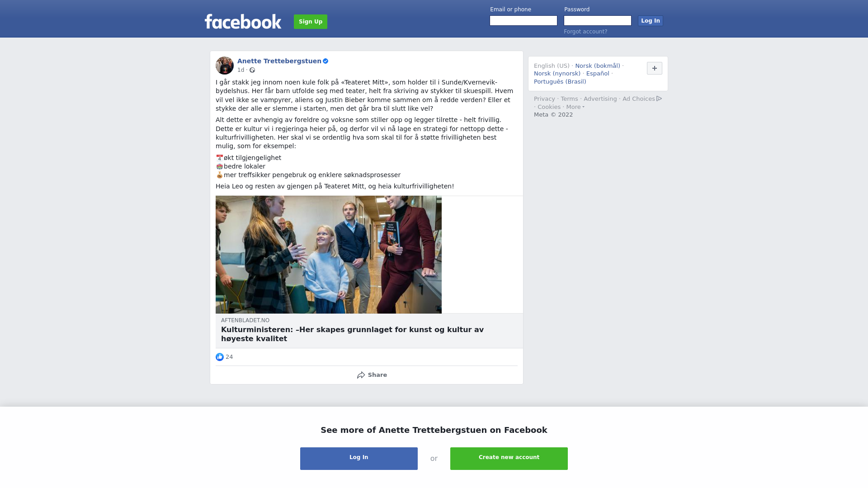
Task: Switch language to Português (Brasil)
Action: (x=560, y=82)
